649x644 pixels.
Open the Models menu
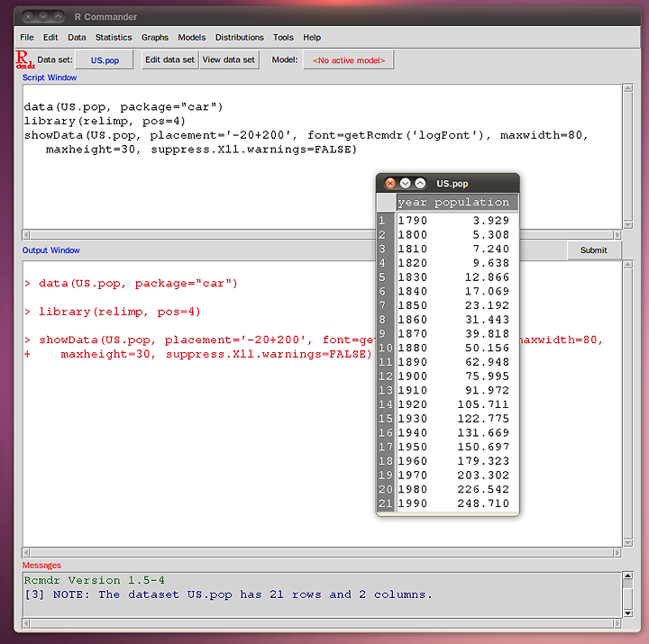(x=192, y=38)
